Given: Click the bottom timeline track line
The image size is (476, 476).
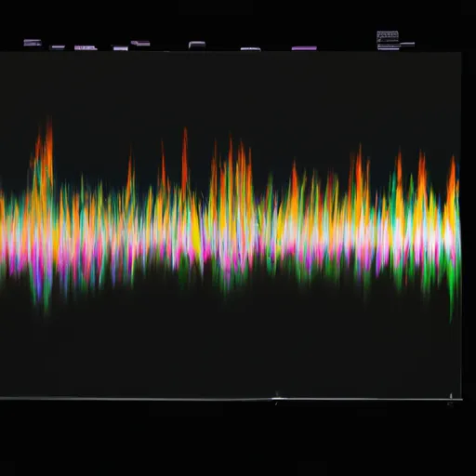Looking at the screenshot, I should pos(231,399).
